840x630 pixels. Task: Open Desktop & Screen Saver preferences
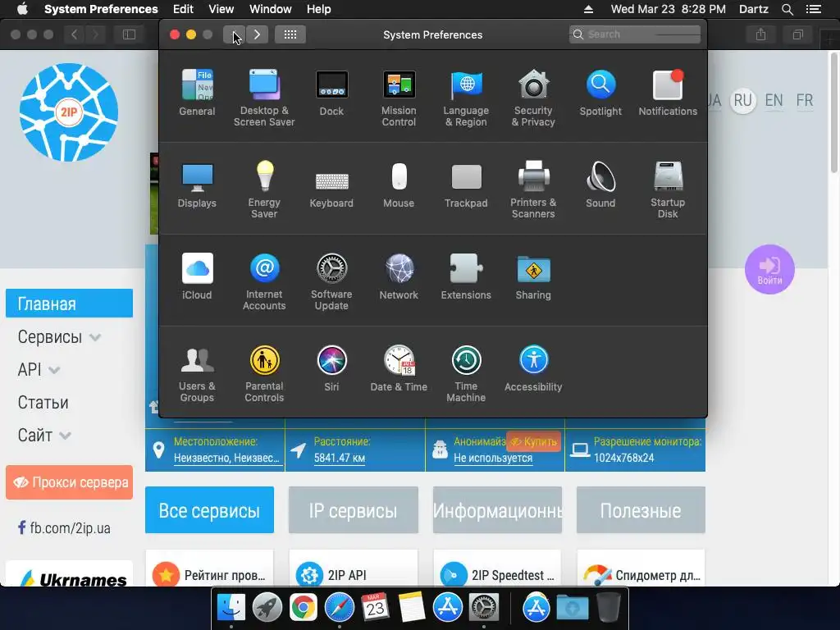point(264,98)
